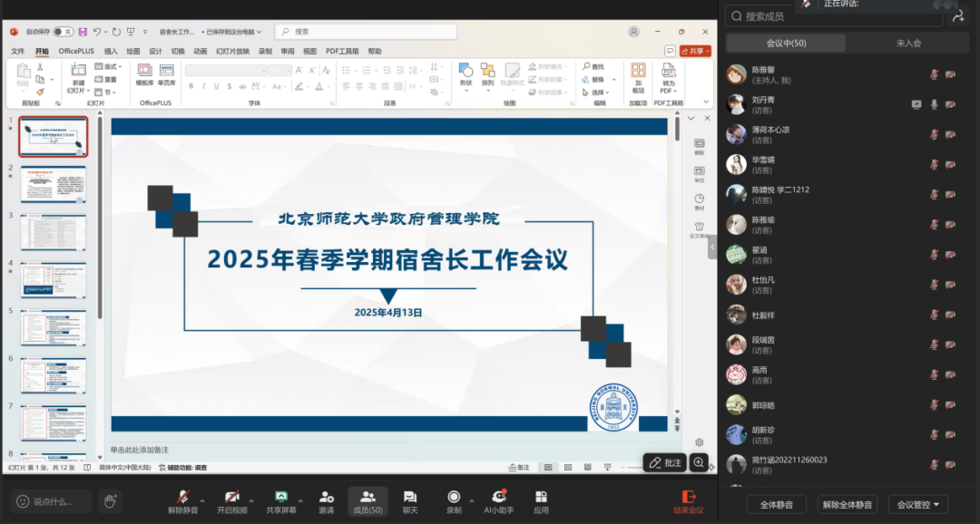Click the 新建幻灯片 new slide icon
The width and height of the screenshot is (980, 524).
click(x=78, y=72)
